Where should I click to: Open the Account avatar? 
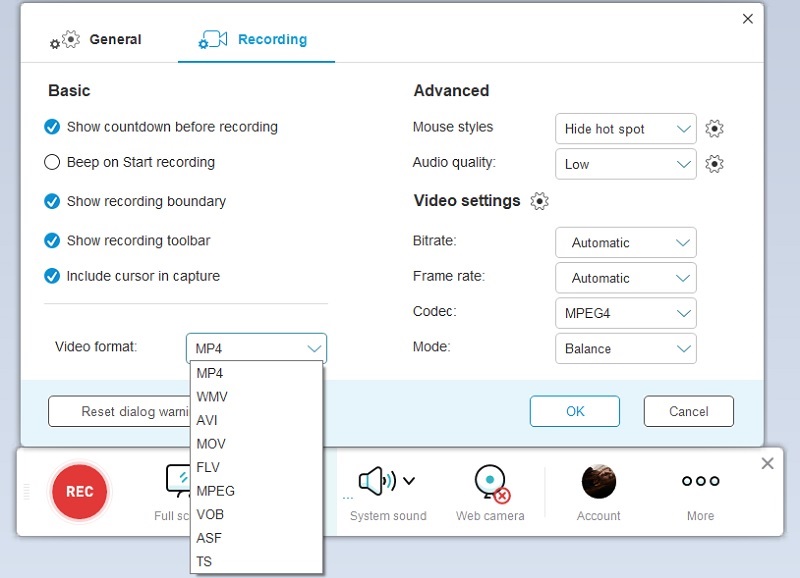[598, 482]
